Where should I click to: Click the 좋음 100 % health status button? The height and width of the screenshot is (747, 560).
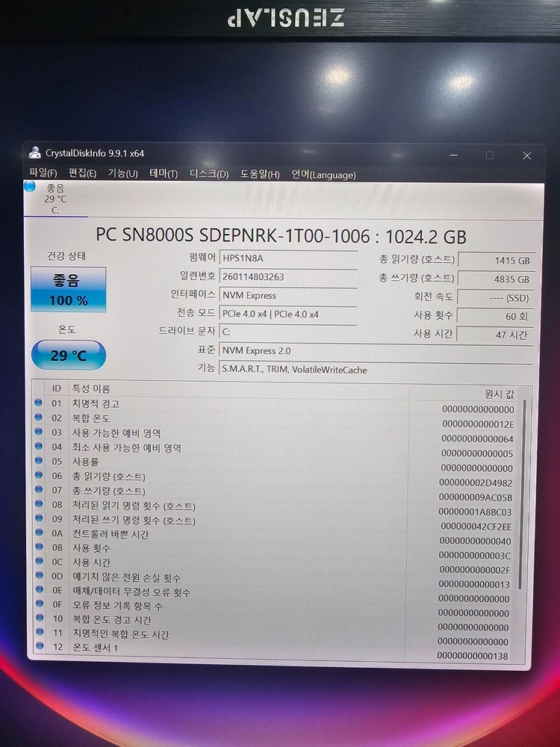point(68,290)
